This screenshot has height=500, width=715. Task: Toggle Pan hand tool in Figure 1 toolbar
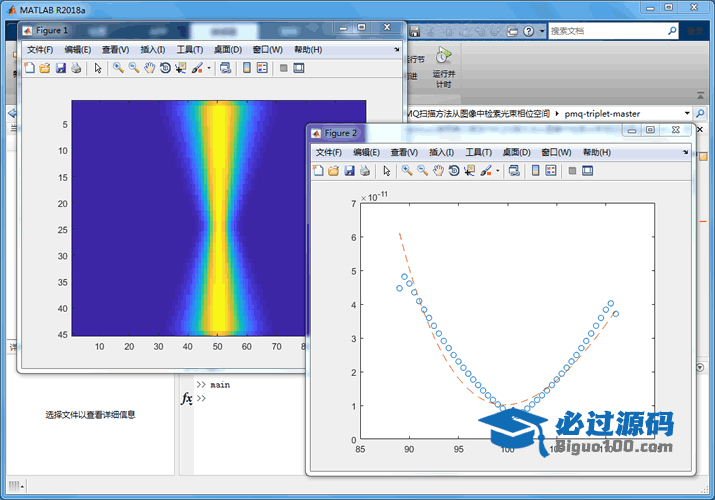(x=149, y=68)
